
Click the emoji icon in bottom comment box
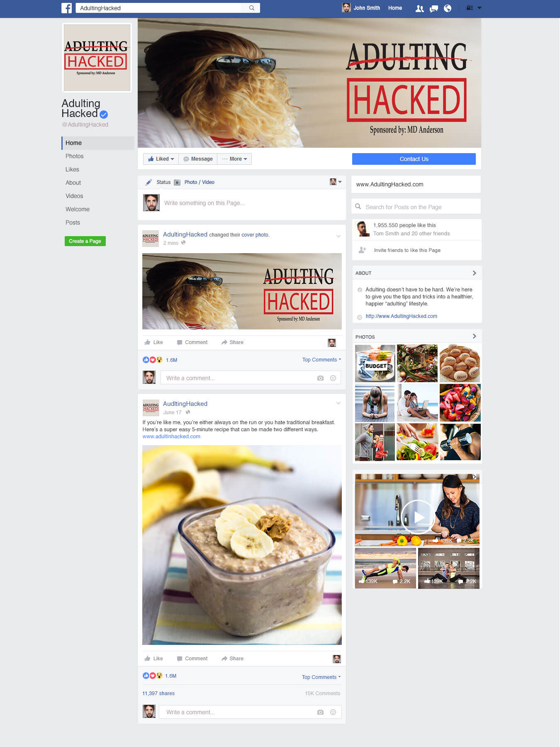click(333, 712)
